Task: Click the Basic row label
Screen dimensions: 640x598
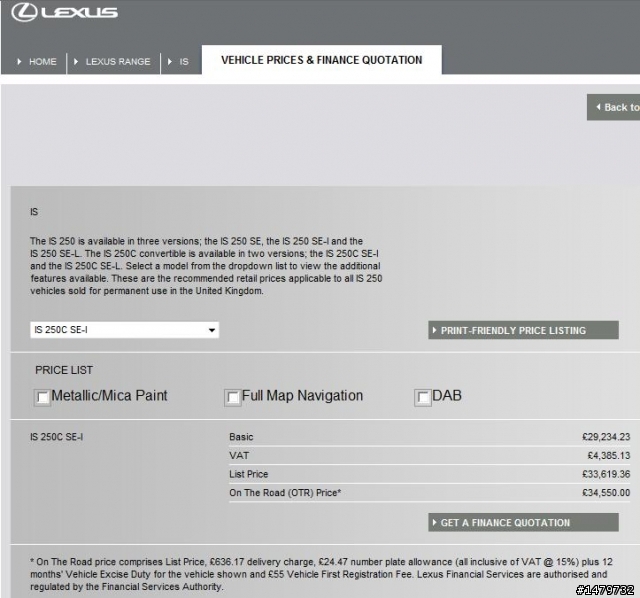Action: click(241, 437)
